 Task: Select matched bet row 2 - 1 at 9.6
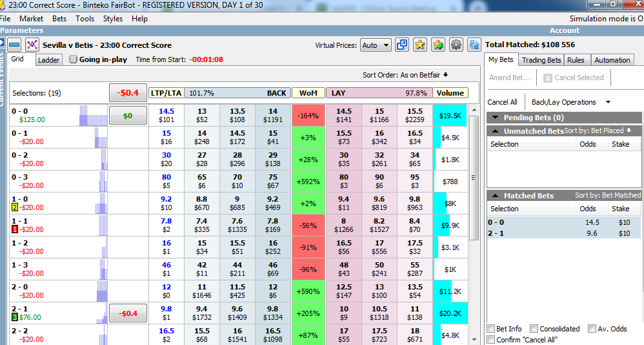[x=563, y=233]
